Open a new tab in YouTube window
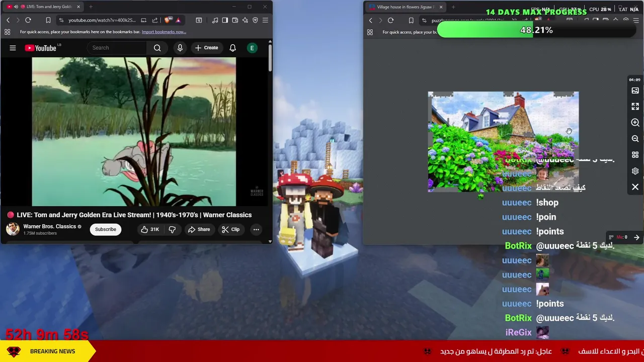This screenshot has height=362, width=644. 91,7
